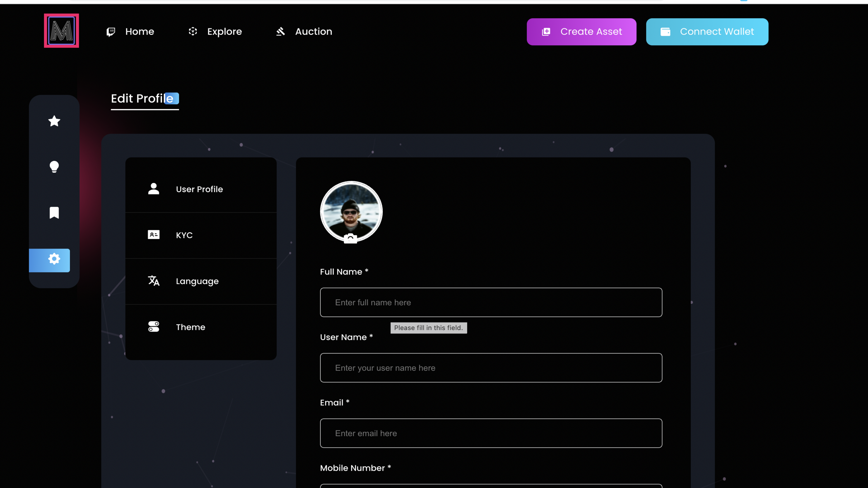Open the star favorites sidebar icon
Image resolution: width=868 pixels, height=488 pixels.
click(54, 121)
